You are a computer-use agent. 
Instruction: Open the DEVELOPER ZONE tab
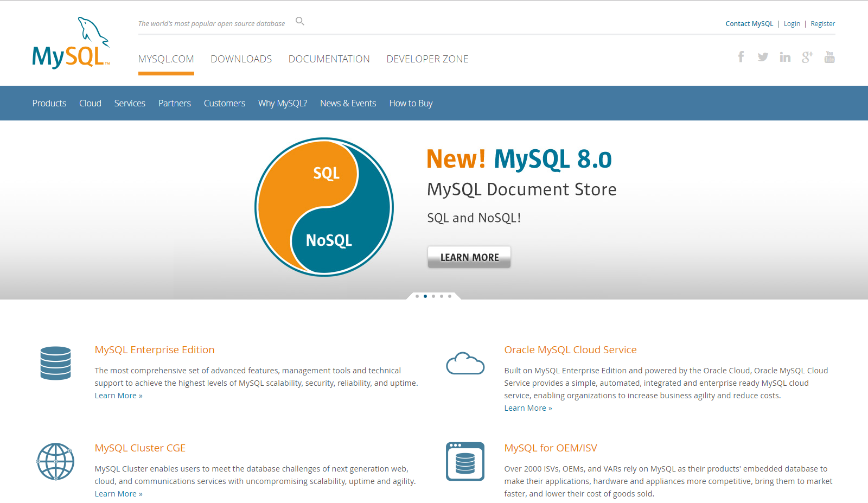[x=427, y=59]
